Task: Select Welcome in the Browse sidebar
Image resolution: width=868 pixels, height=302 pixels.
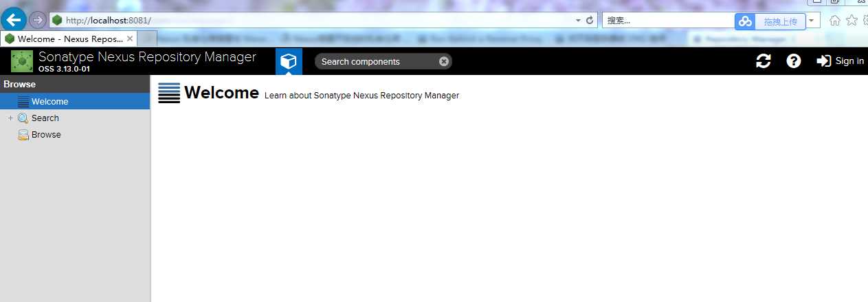Action: click(75, 101)
